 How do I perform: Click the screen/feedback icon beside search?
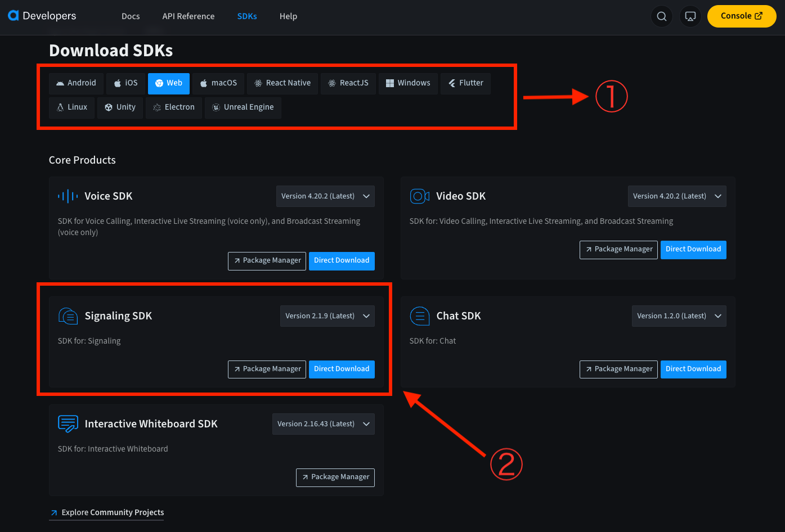[690, 16]
